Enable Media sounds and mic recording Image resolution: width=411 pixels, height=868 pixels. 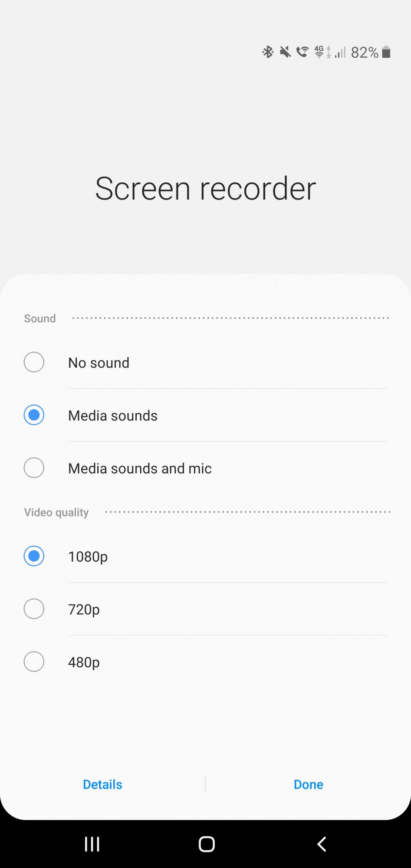(34, 468)
